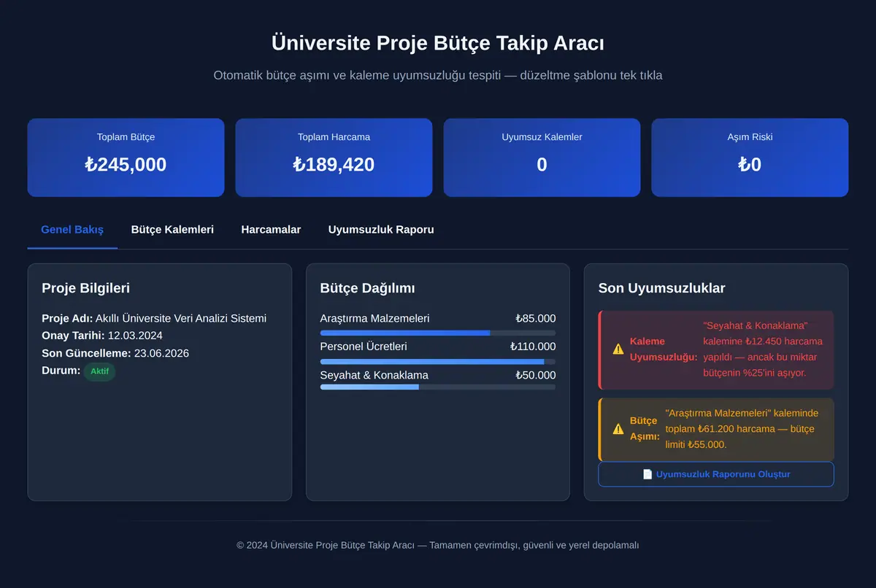Open the Uyumsuzluk Raporu tab

point(381,229)
